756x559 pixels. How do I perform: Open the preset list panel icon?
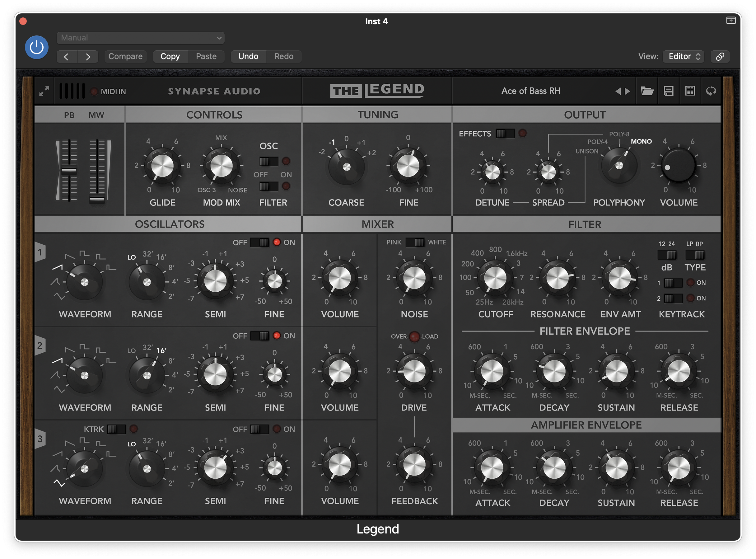(690, 91)
